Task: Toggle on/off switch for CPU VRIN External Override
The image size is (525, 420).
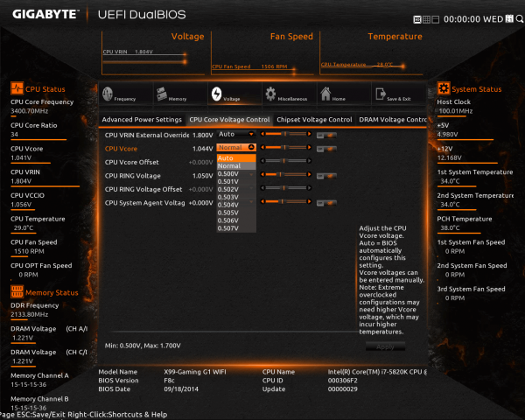Action: tap(326, 136)
